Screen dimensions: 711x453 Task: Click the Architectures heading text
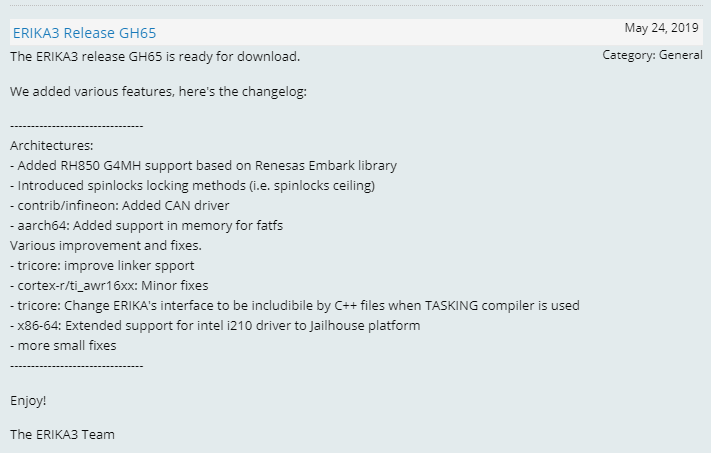[x=51, y=146]
